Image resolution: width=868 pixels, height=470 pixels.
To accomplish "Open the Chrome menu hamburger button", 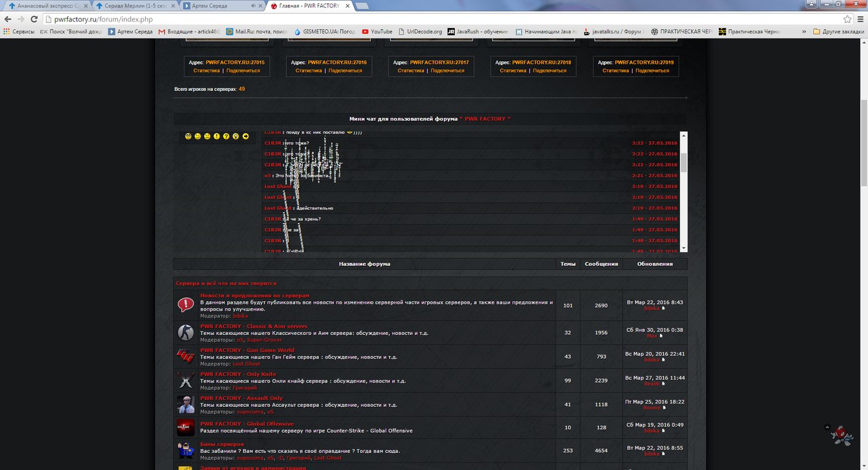I will coord(859,19).
